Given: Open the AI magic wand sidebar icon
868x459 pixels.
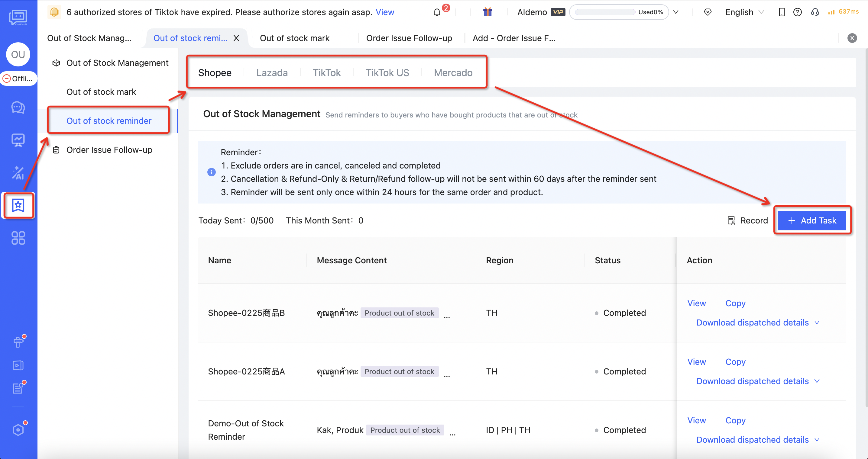Looking at the screenshot, I should tap(18, 173).
